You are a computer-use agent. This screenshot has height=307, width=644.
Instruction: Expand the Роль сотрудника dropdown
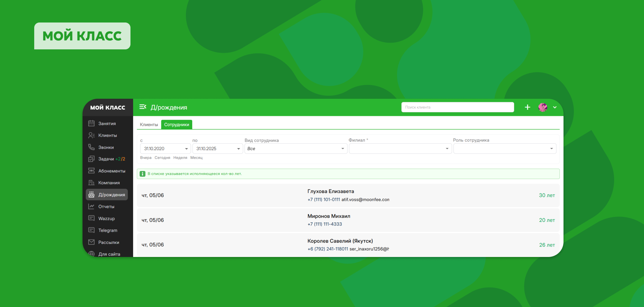pos(551,148)
